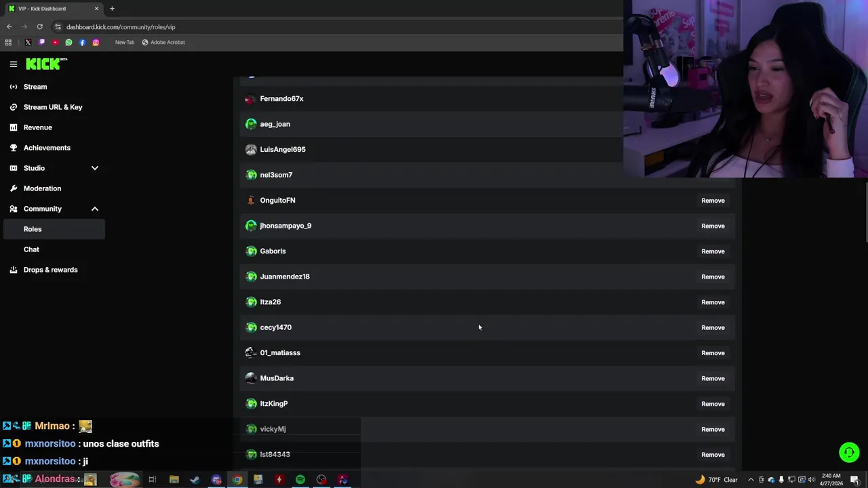
Task: Click the Stream URL & Key link icon
Action: click(x=13, y=107)
